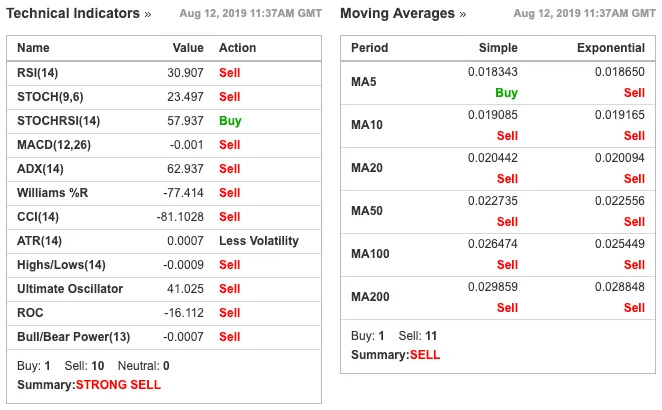
Task: Select the ADX(14) Sell action
Action: click(x=230, y=169)
